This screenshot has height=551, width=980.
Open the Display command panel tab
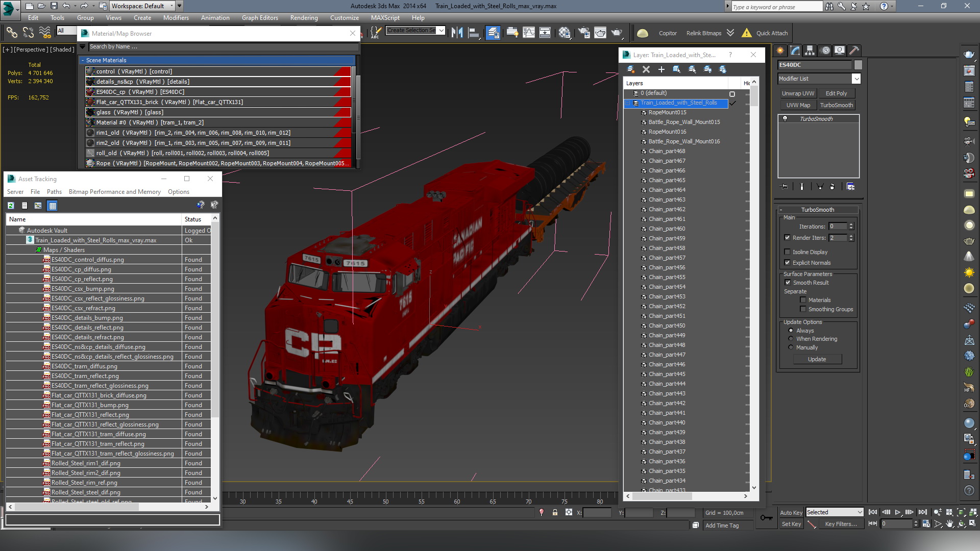[840, 51]
